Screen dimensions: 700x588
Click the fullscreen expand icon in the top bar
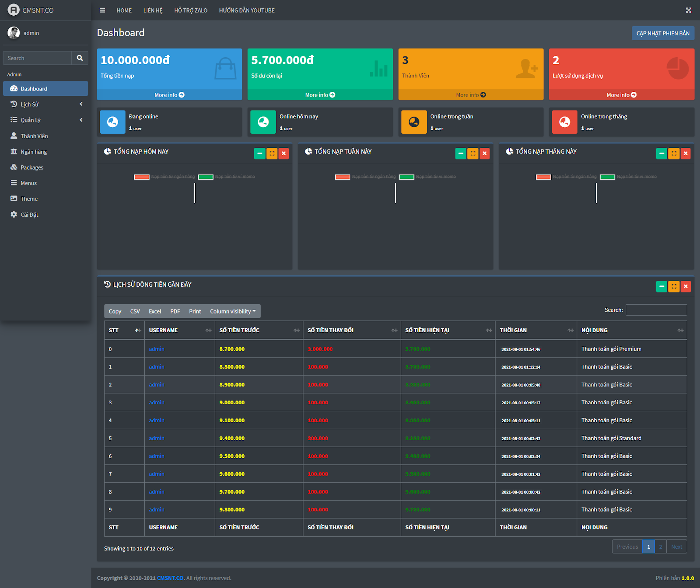click(689, 10)
